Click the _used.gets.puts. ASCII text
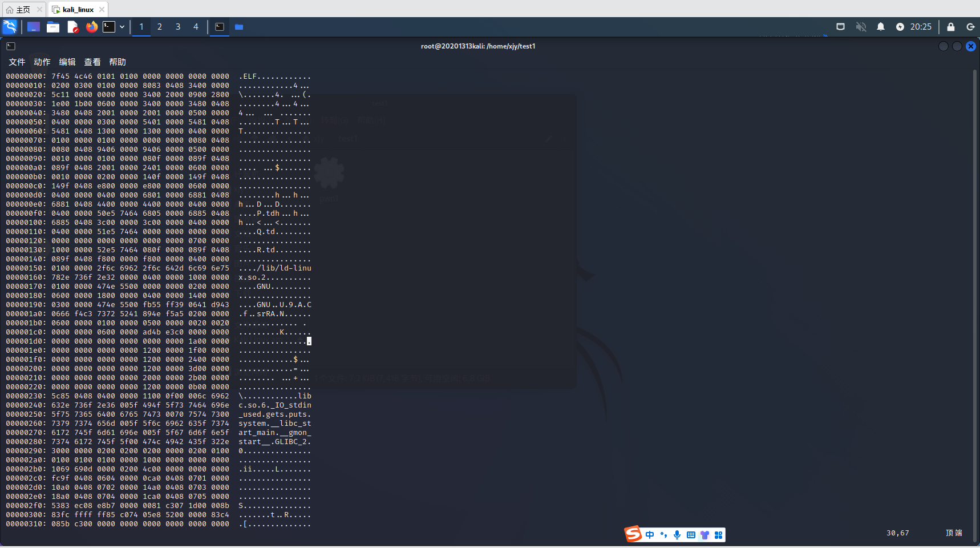Screen dimensions: 980x548 click(275, 414)
